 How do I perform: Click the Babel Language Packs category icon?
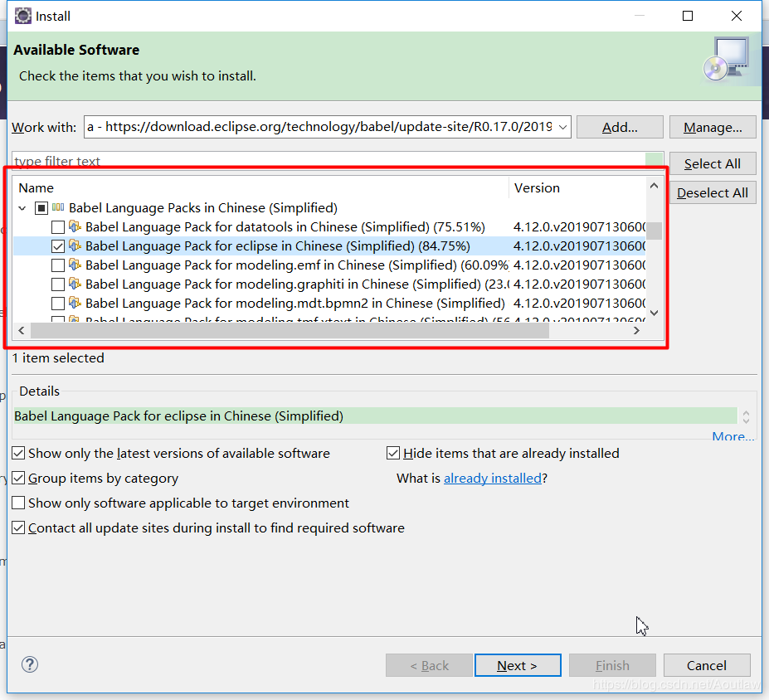[x=58, y=207]
